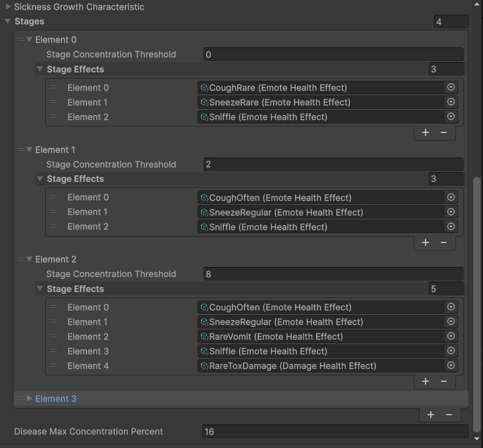Open object picker for SneezeRare effect

click(451, 102)
